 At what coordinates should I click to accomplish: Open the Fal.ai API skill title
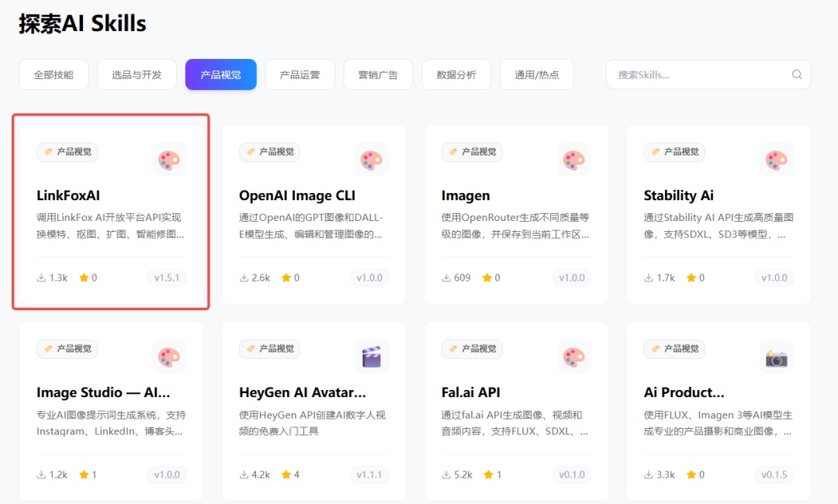471,392
